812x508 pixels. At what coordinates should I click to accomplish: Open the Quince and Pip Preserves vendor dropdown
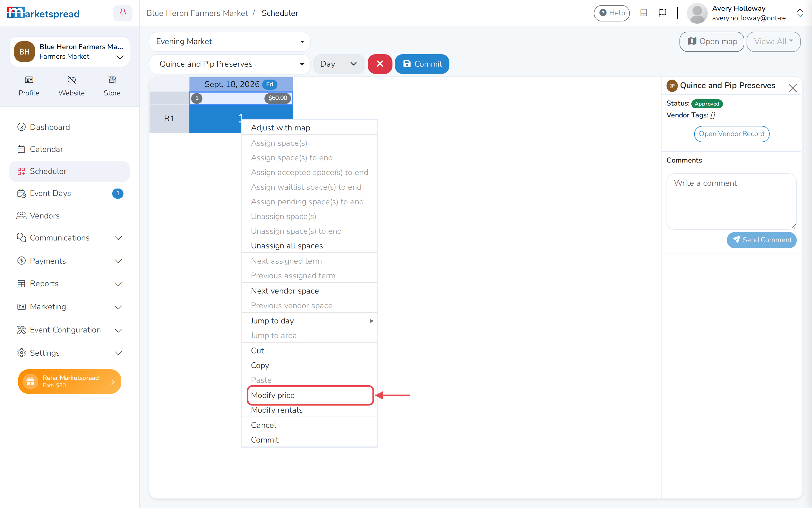pos(230,64)
